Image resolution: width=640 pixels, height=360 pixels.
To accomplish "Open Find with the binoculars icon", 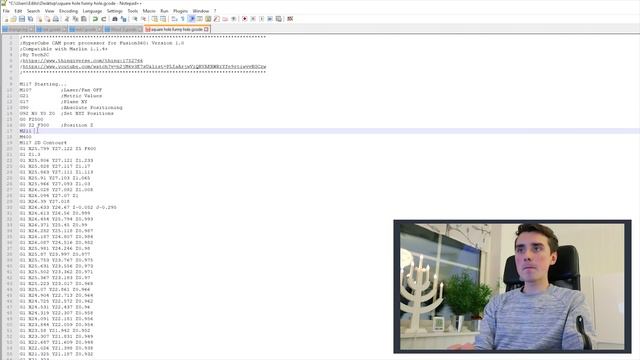I will point(115,19).
